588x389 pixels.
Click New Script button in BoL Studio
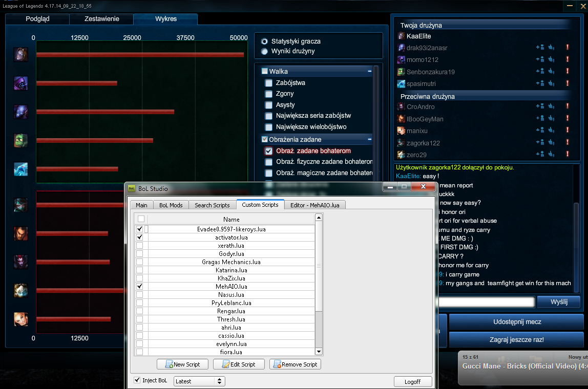pos(183,364)
